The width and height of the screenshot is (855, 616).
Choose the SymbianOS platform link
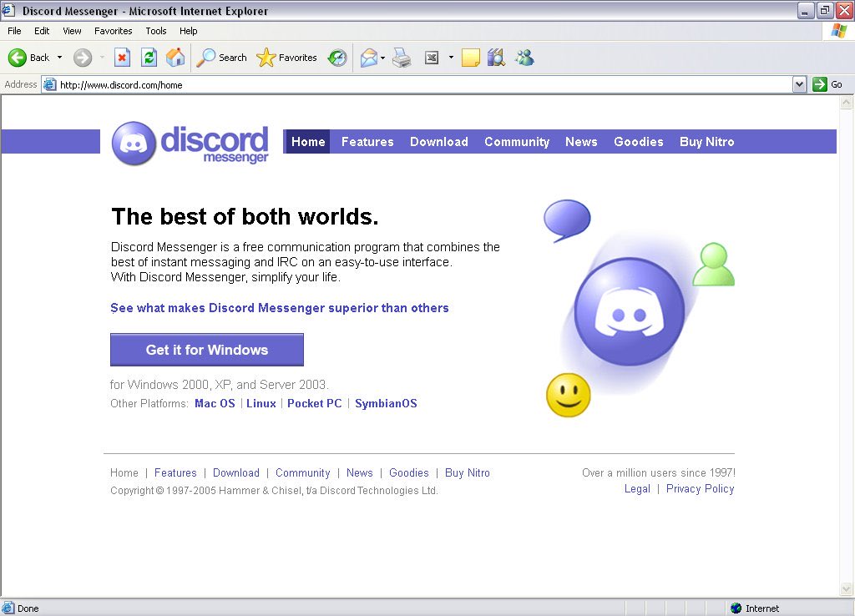[386, 403]
